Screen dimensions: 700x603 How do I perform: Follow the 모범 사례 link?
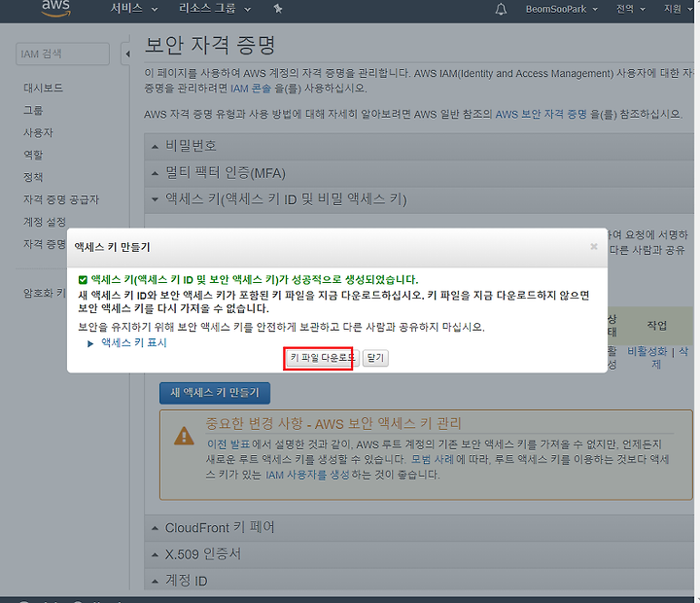pyautogui.click(x=432, y=459)
